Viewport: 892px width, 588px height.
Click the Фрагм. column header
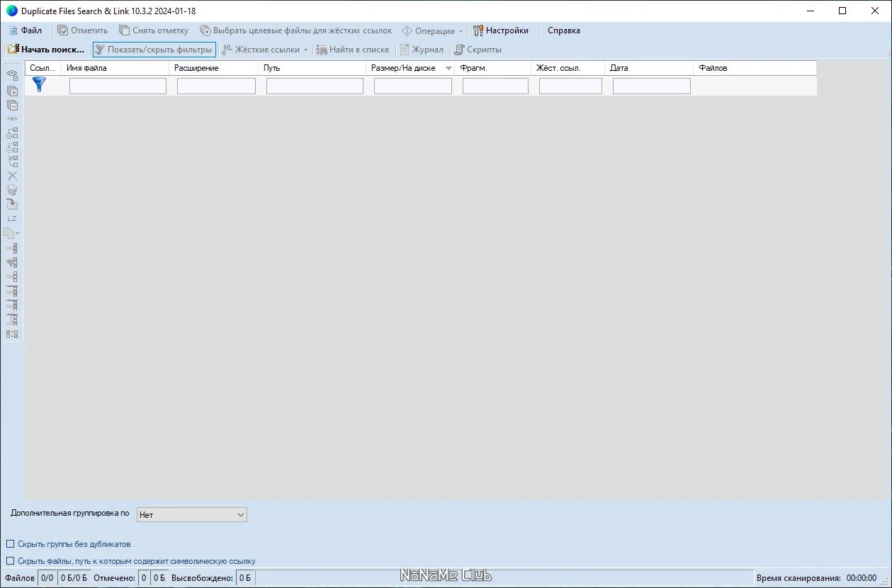[x=493, y=68]
